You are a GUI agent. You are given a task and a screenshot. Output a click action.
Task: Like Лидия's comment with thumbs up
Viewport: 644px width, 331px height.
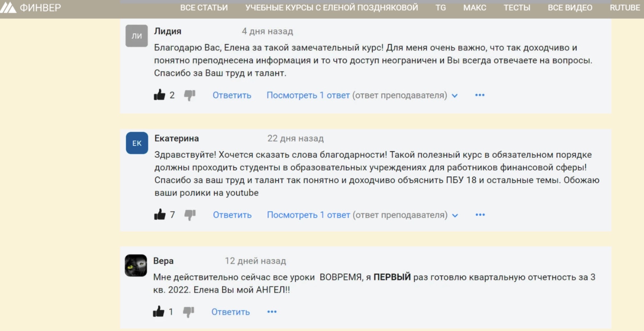[x=159, y=95]
